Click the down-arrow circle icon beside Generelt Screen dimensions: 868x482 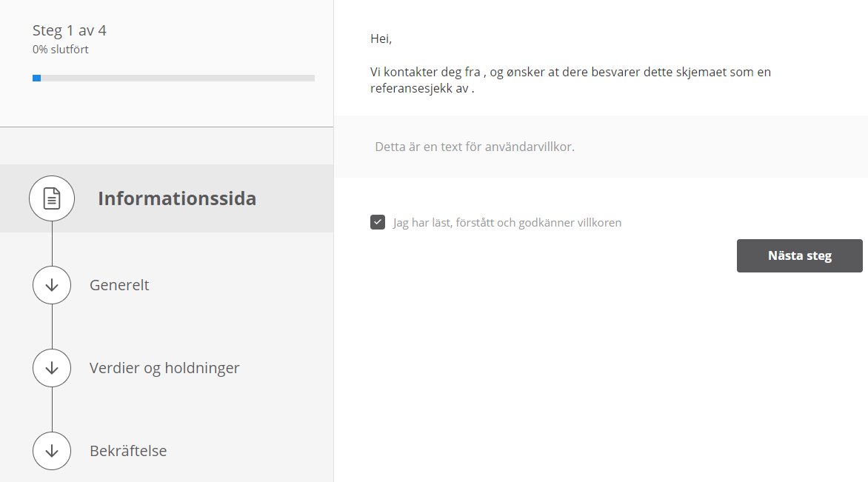coord(52,285)
